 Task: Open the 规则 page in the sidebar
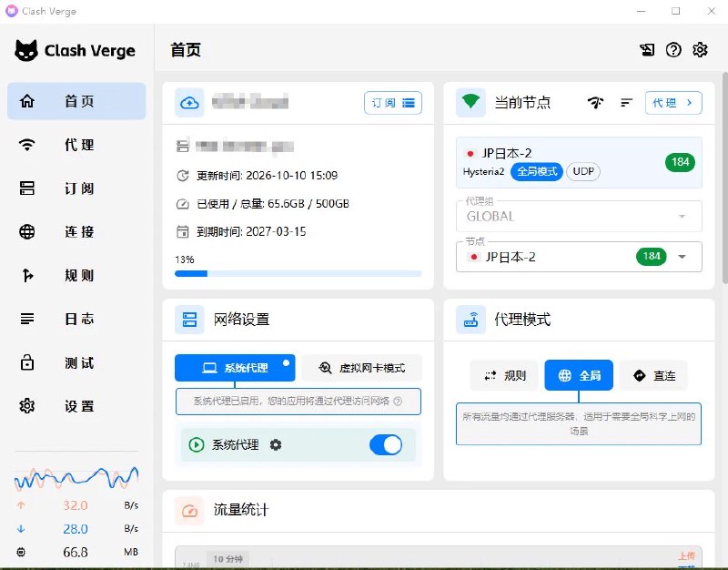point(76,276)
